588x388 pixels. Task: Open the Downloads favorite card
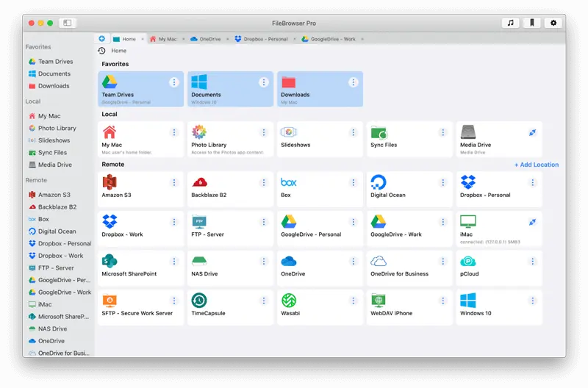[x=320, y=89]
